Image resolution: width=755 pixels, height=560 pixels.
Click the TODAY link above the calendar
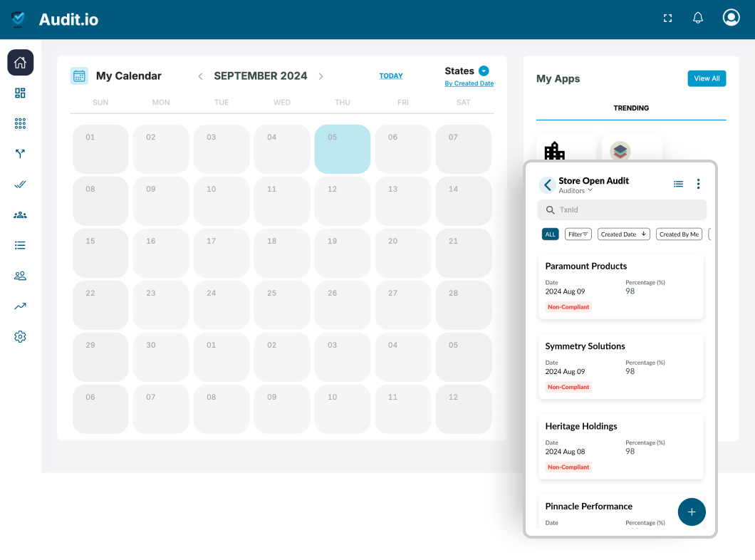(x=390, y=75)
